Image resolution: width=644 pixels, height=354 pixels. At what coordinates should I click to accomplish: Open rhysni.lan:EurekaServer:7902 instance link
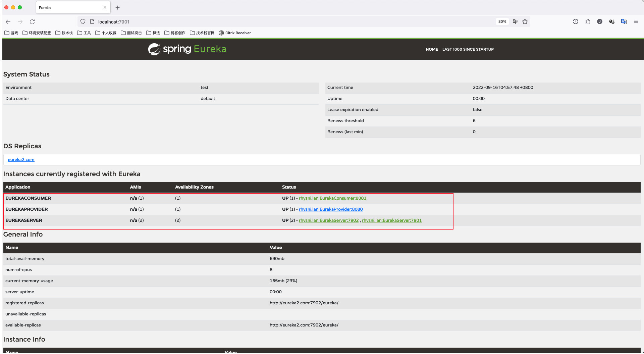[x=329, y=220]
